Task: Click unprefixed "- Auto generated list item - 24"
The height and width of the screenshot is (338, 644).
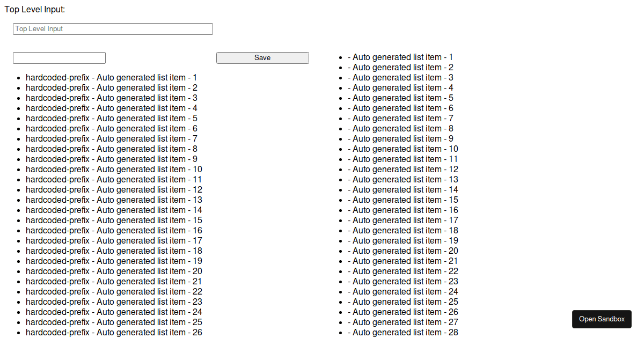Action: [x=403, y=292]
